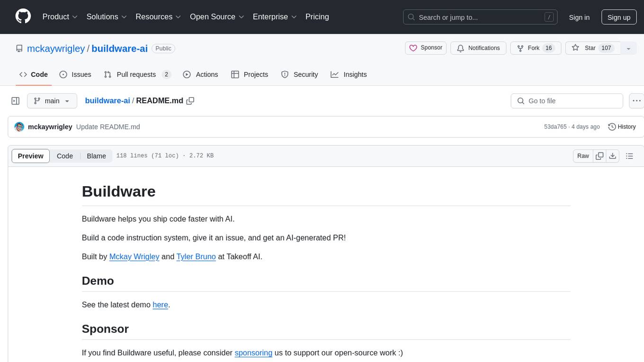
Task: Open the more file actions menu
Action: pyautogui.click(x=637, y=101)
